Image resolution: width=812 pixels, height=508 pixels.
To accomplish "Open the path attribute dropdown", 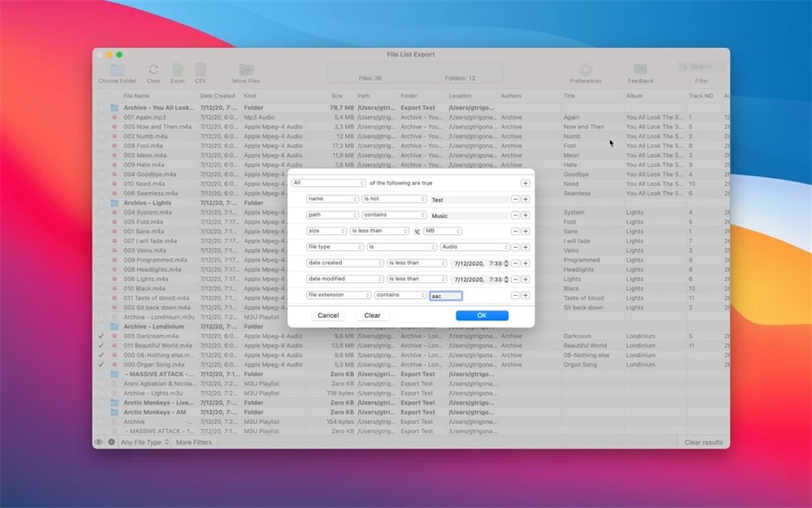I will click(332, 215).
